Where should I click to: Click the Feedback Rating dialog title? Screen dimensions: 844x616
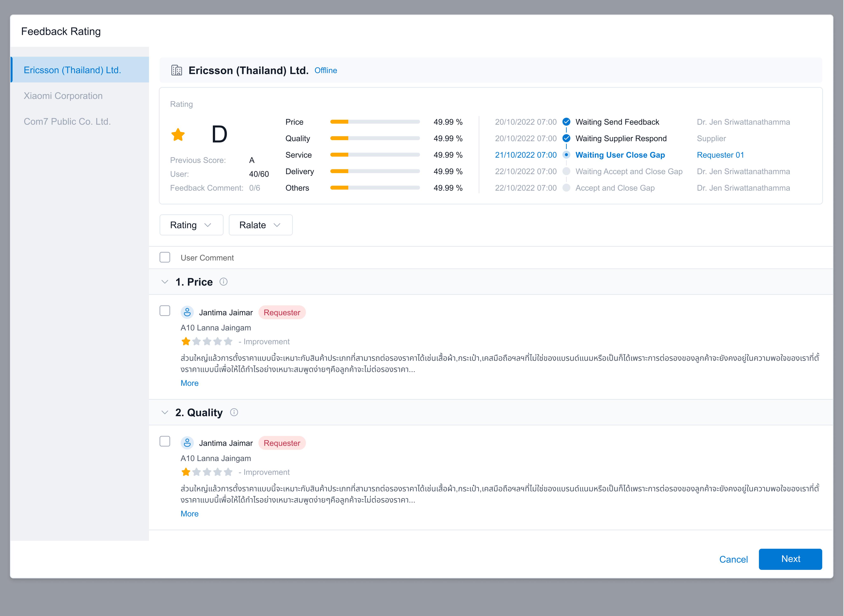coord(61,31)
